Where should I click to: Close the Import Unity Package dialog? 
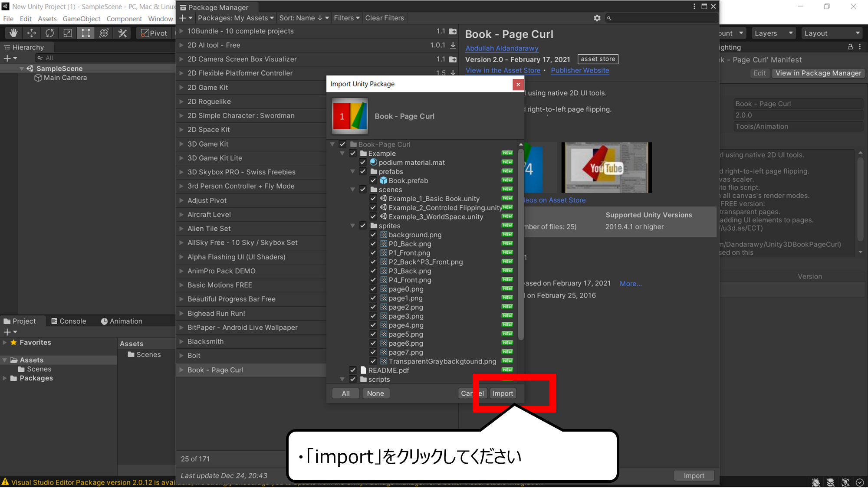[518, 85]
